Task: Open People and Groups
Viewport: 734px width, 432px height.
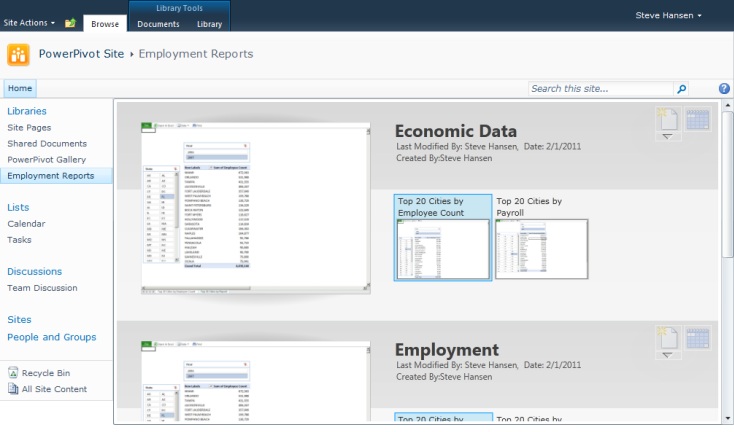Action: 51,337
